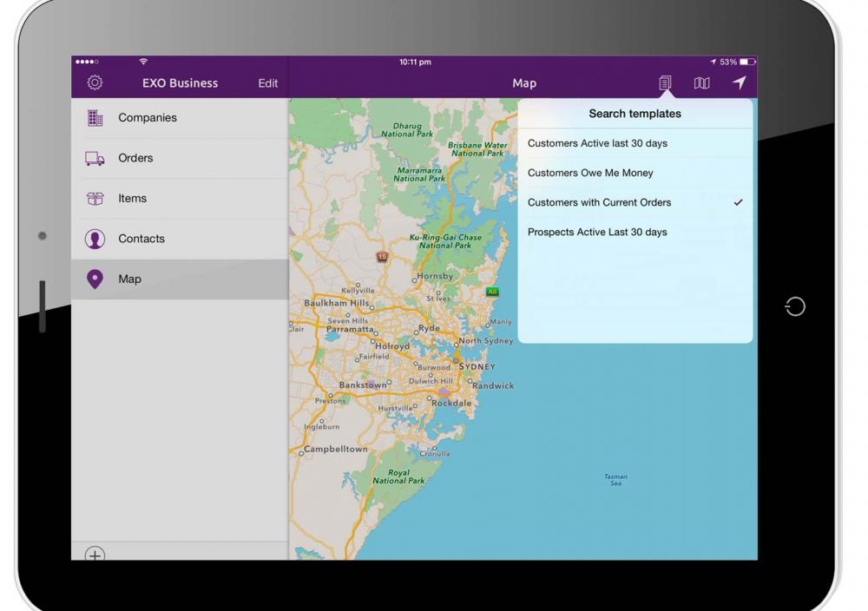The image size is (868, 611).
Task: Click Ku-Ring-Gai Chase National Park label
Action: (445, 241)
